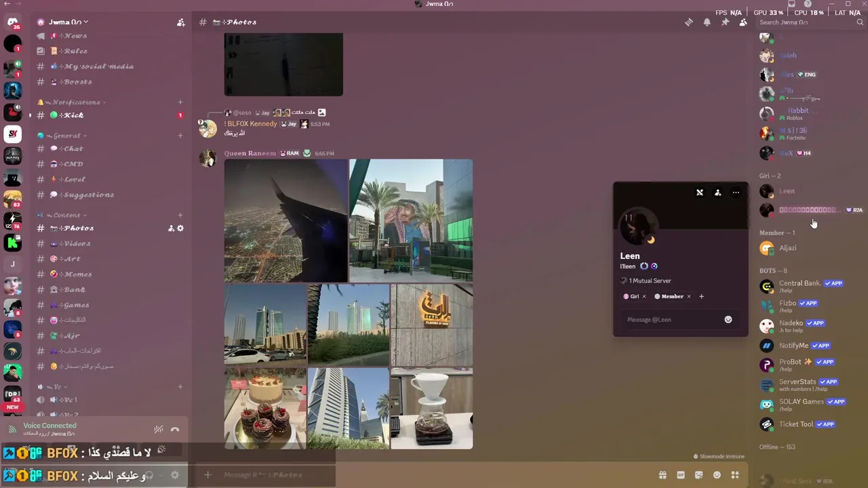Open the pour-over coffee photo
The image size is (868, 488).
tap(431, 408)
